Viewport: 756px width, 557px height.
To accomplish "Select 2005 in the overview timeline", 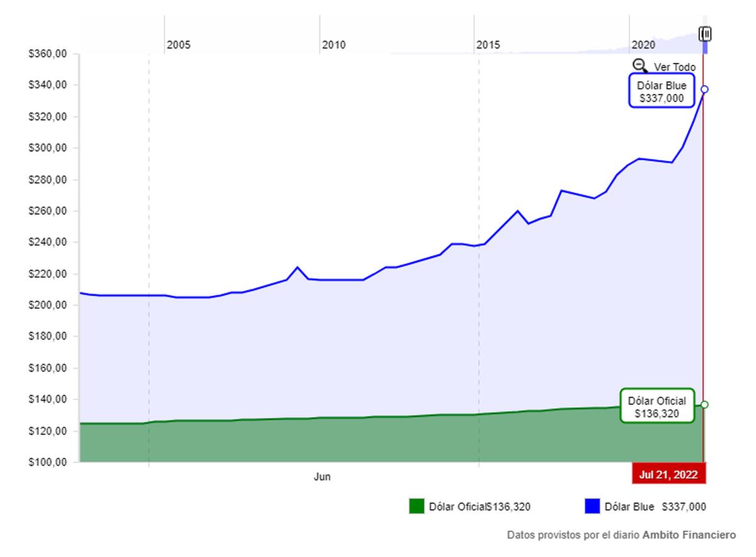I will pos(178,45).
